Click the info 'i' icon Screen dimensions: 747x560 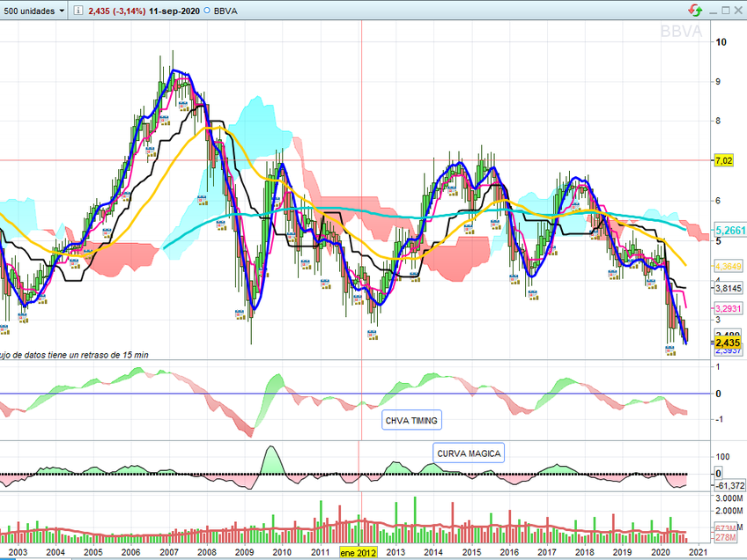point(78,11)
